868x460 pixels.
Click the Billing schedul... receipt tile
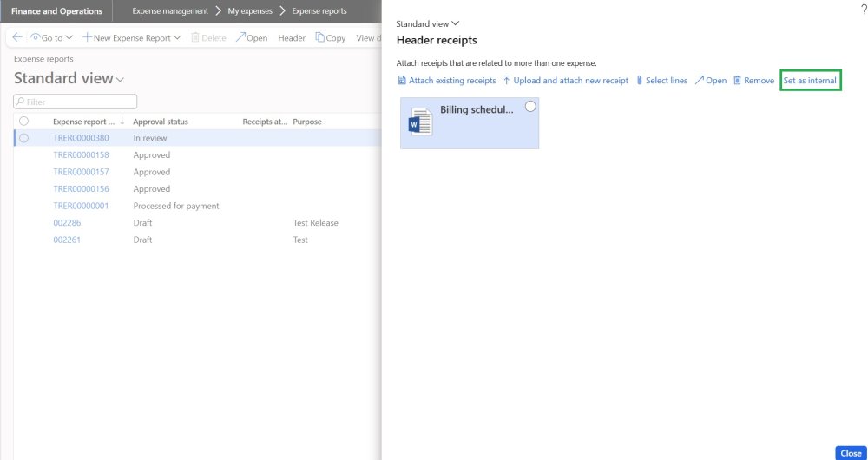470,123
